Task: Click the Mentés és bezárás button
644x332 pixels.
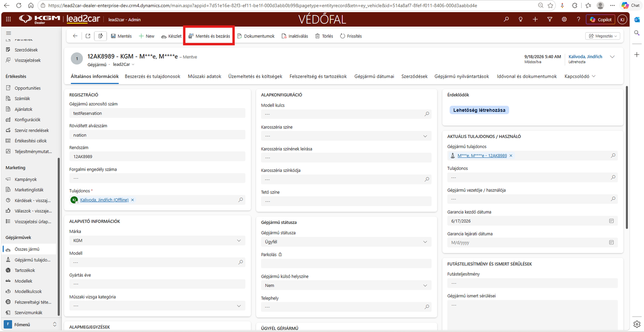Action: point(209,36)
